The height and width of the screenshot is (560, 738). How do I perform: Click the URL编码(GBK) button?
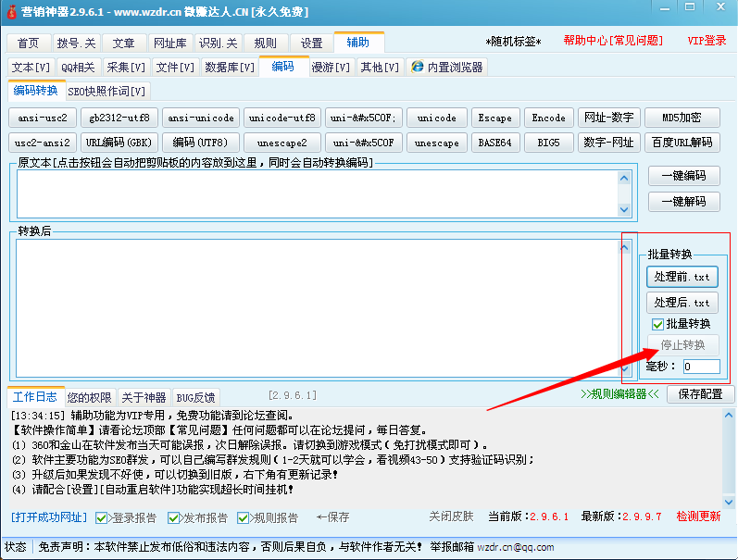tap(119, 143)
